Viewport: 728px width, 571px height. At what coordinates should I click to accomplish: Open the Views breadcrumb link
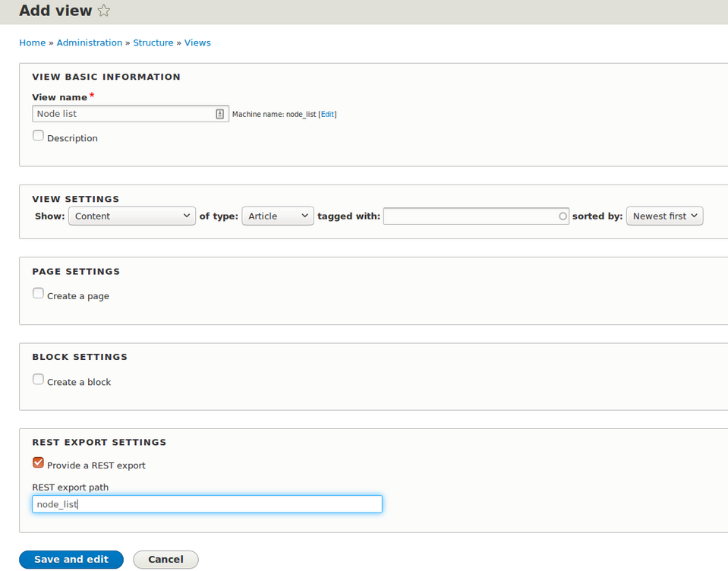click(x=197, y=43)
